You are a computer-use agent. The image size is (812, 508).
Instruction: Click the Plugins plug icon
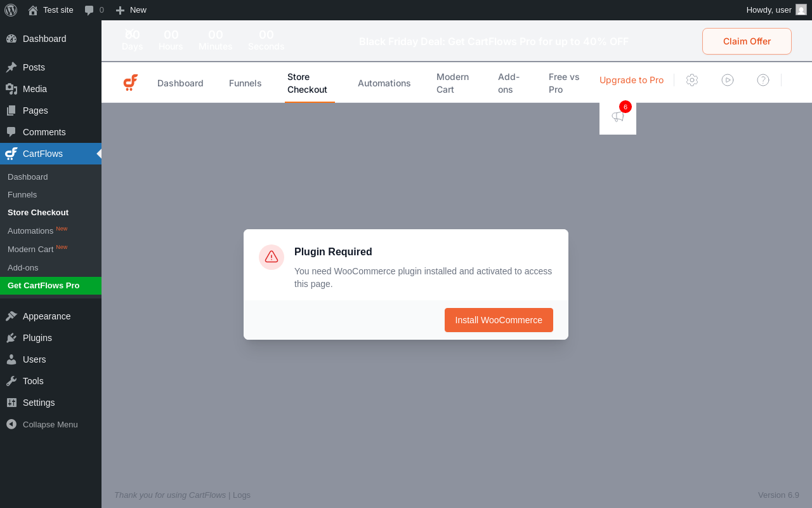click(x=11, y=338)
